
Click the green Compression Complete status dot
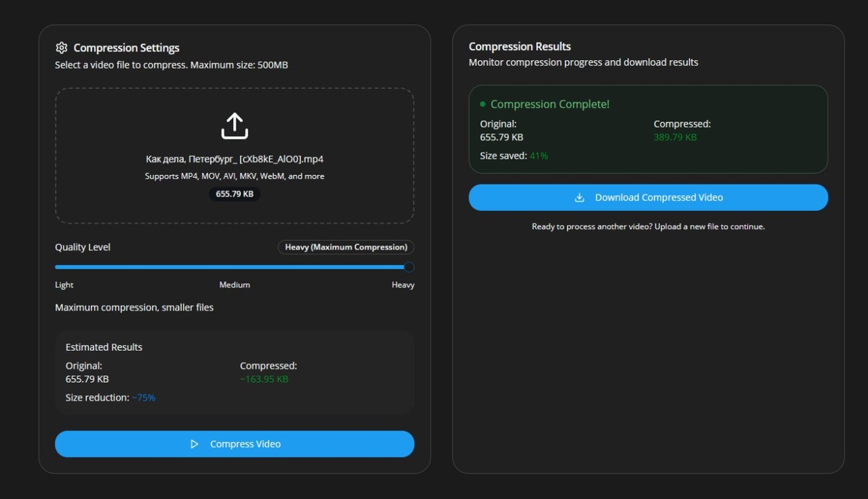pyautogui.click(x=483, y=104)
